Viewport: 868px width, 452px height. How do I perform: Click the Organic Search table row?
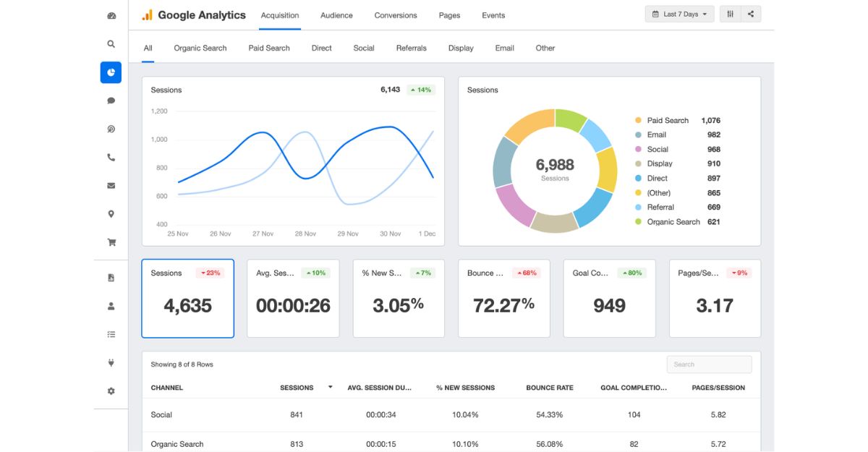point(451,443)
